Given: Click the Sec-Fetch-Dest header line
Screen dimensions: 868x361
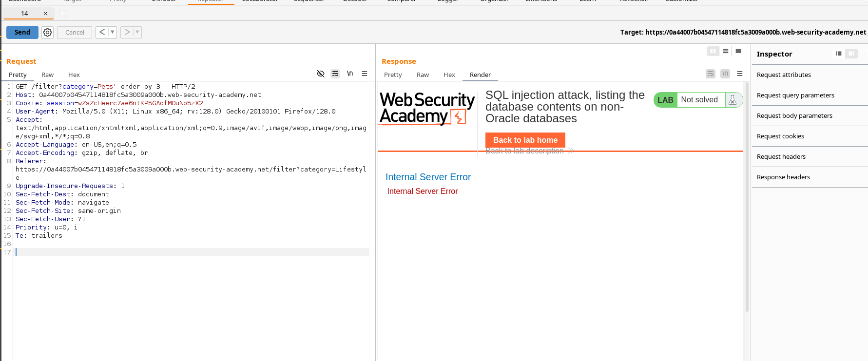Looking at the screenshot, I should (62, 194).
